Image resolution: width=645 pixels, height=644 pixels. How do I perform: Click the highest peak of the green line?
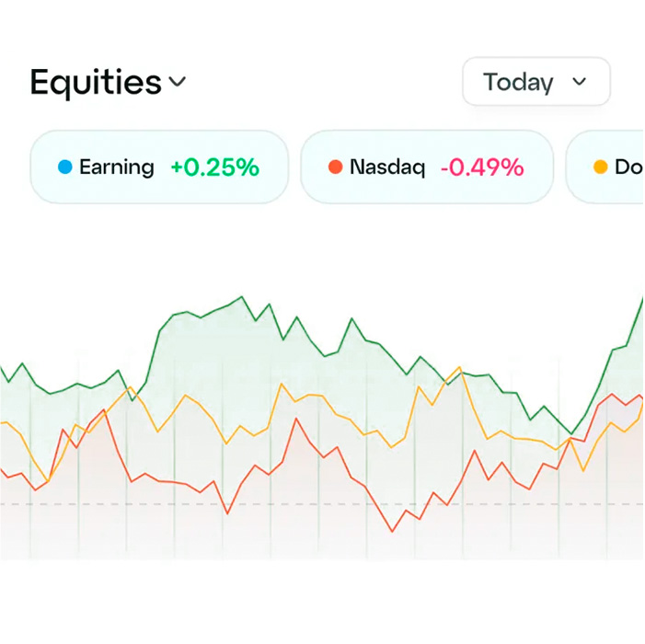[242, 297]
